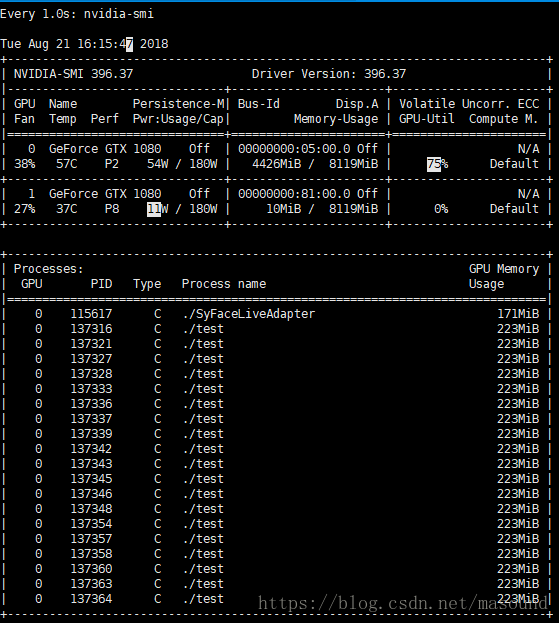The image size is (559, 623).
Task: Click PID '137337'
Action: [x=91, y=419]
